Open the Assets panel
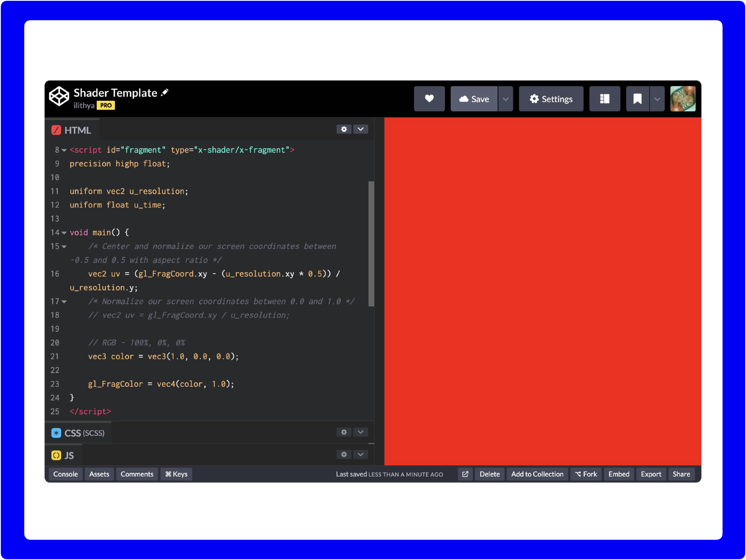The height and width of the screenshot is (560, 746). [x=99, y=474]
